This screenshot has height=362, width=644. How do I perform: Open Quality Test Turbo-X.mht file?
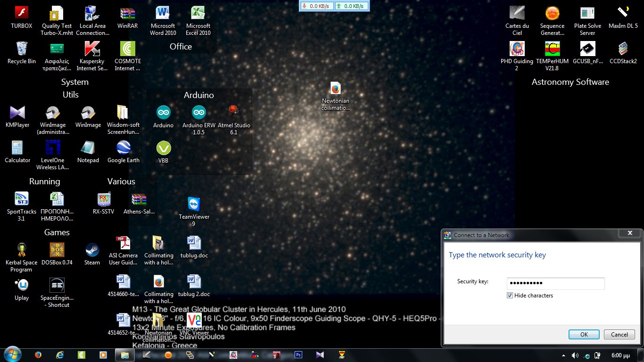[x=57, y=21]
